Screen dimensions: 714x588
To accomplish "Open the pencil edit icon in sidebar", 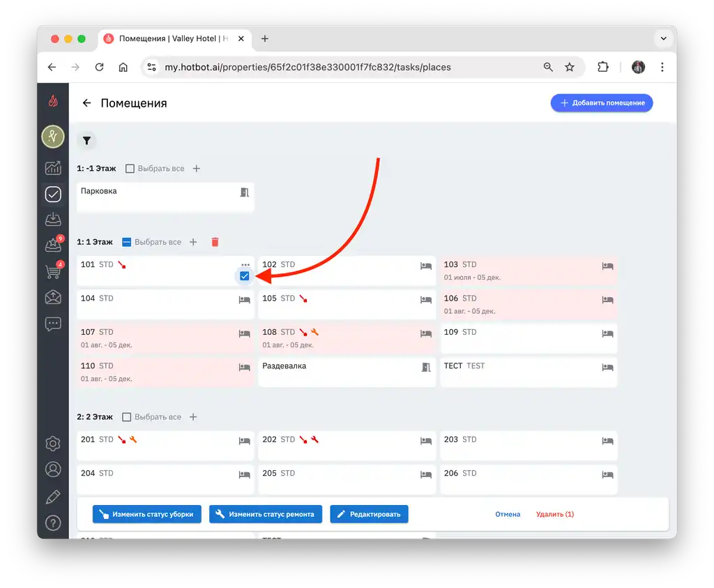I will 53,497.
